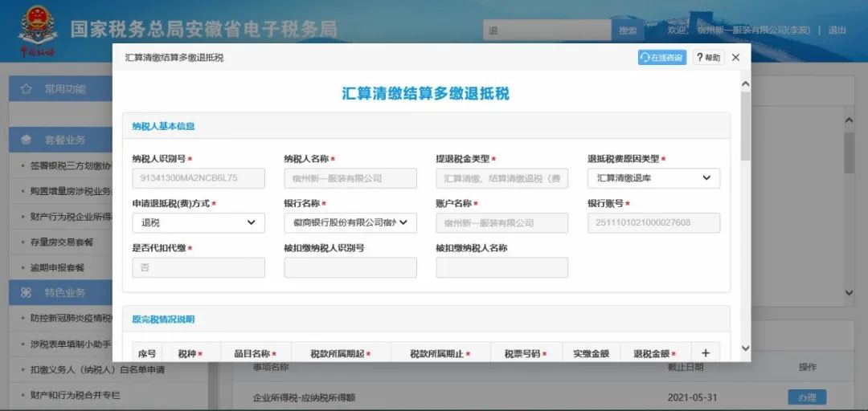Click the dialog scrollbar up arrow

(745, 84)
